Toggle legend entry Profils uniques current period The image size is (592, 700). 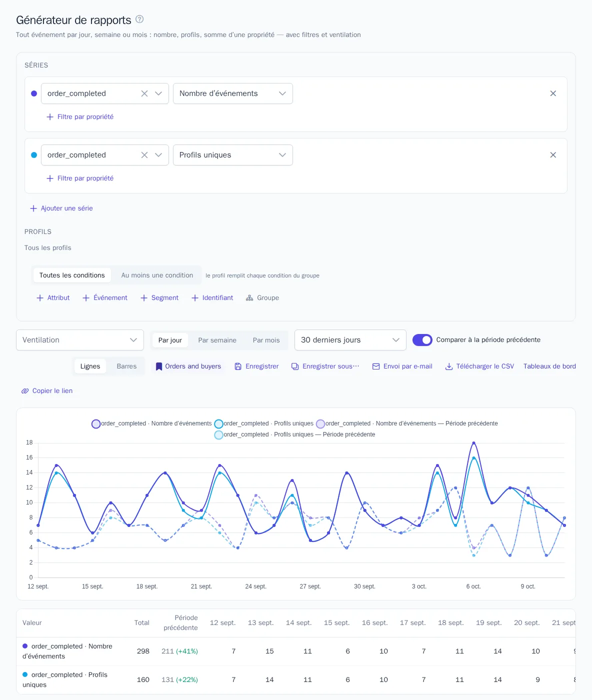click(264, 424)
